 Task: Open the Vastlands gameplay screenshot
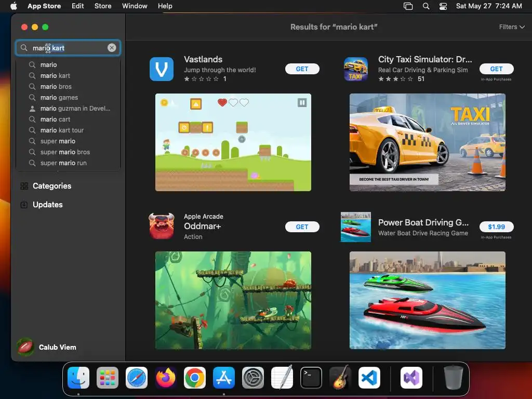click(233, 142)
